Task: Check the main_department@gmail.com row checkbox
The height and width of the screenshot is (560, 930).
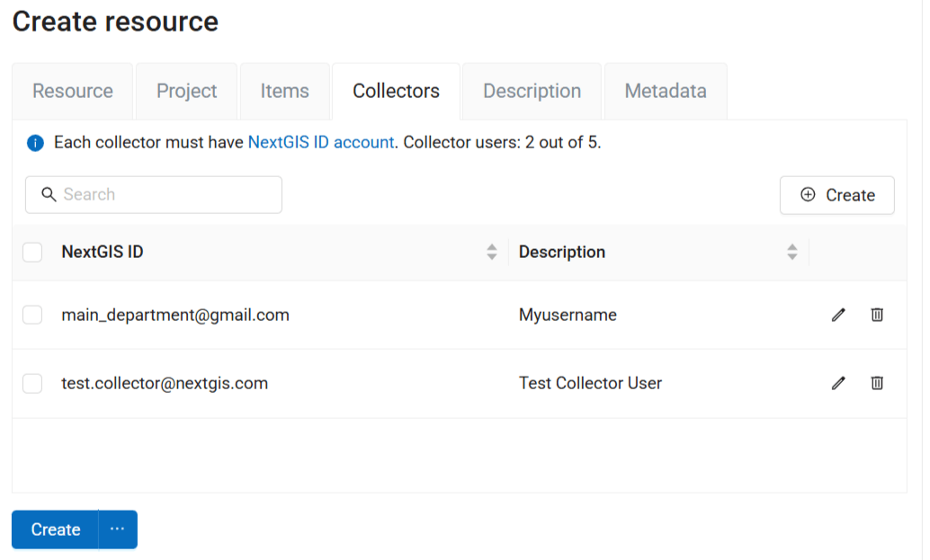Action: pos(32,315)
